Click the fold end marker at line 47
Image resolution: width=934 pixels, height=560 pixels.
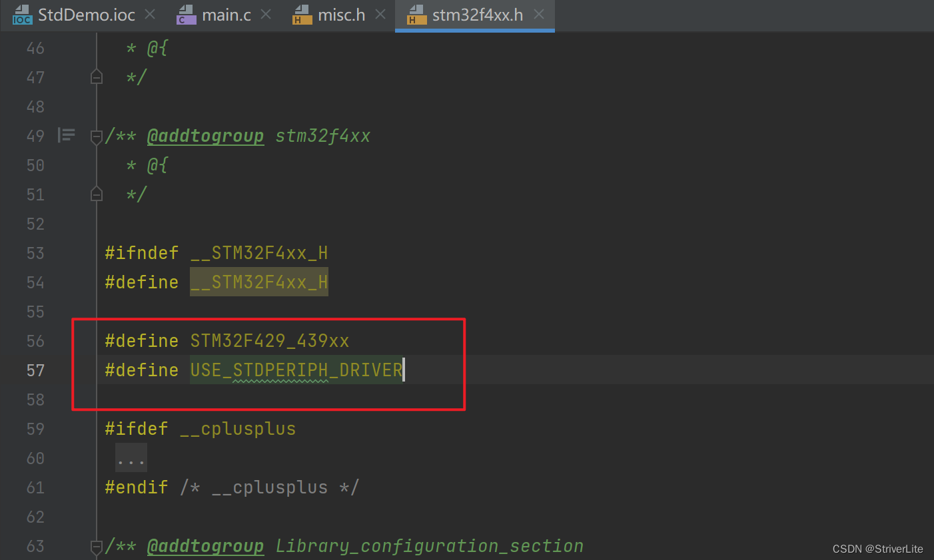(97, 77)
